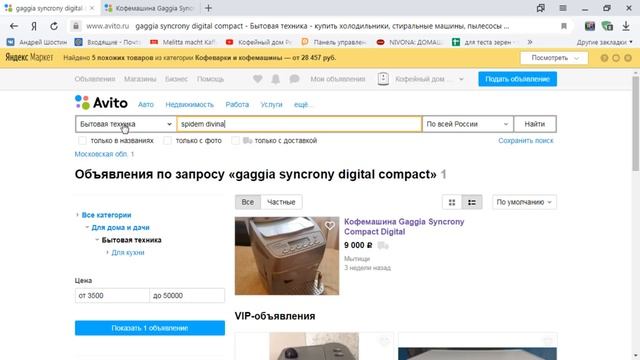
Task: Click Сохранить поиск link
Action: coord(526,140)
